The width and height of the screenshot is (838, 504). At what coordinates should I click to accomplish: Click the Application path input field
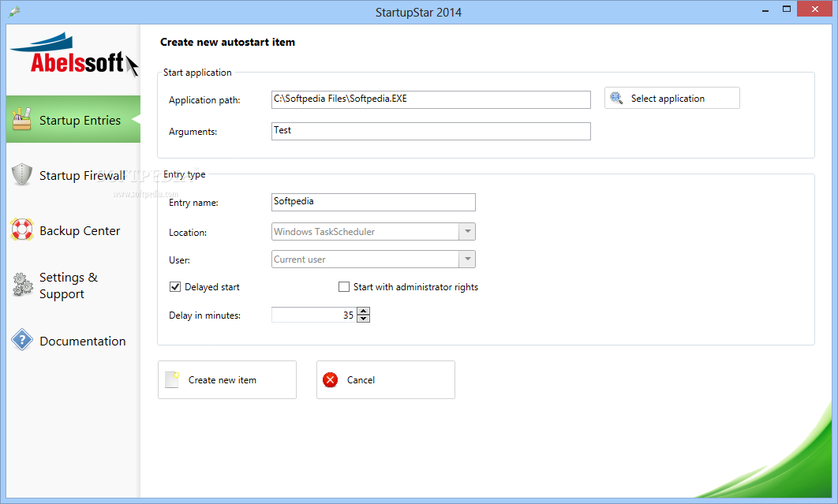431,99
